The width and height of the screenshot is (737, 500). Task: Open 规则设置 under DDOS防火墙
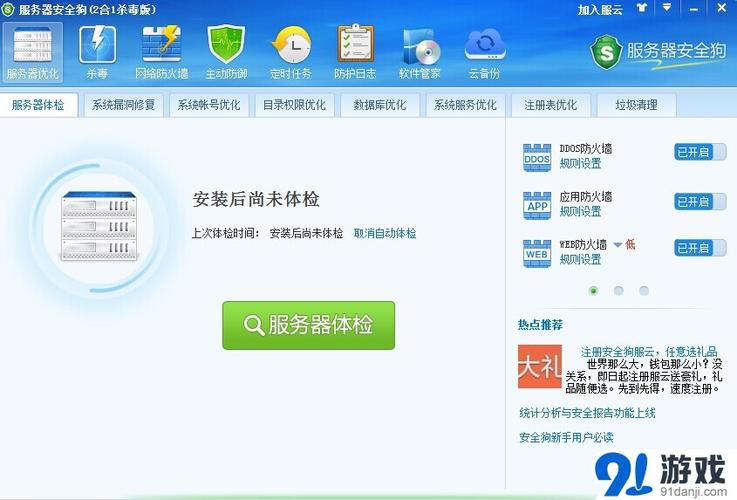point(580,164)
